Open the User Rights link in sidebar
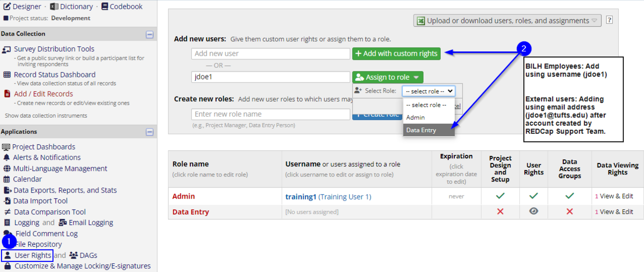This screenshot has width=644, height=272. 32,255
